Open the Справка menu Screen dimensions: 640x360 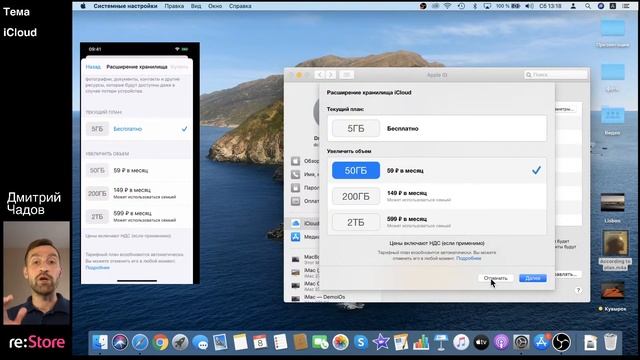point(240,6)
